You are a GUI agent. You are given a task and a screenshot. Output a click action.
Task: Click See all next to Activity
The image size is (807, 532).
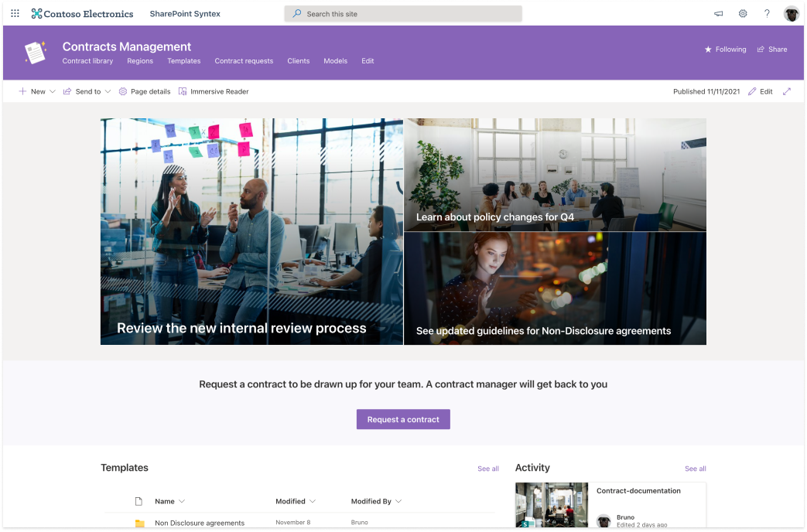point(695,469)
